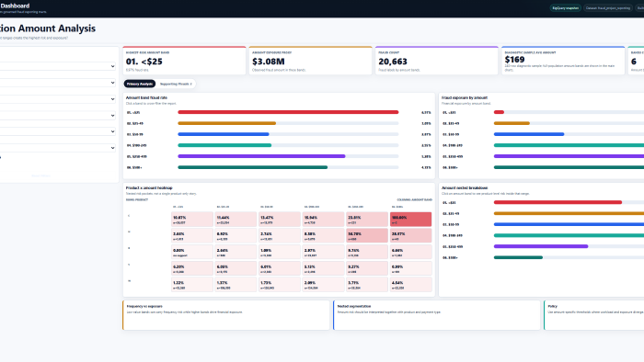
Task: Click the Frequency vs exposure insight card
Action: [226, 315]
